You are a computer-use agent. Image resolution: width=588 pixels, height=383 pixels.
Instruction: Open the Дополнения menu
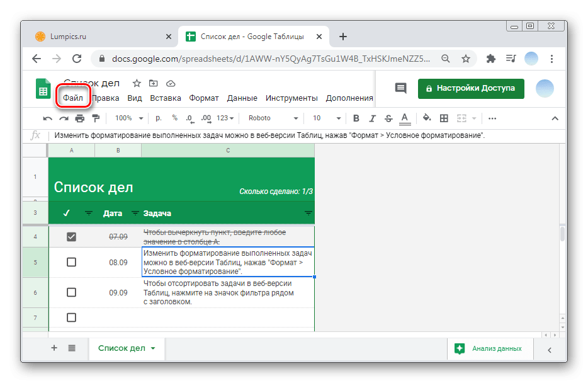349,98
